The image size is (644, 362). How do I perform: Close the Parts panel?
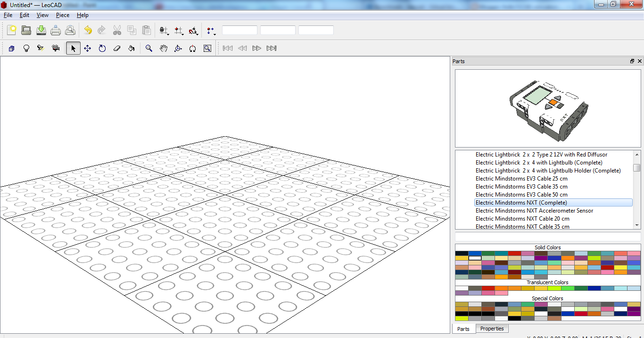[640, 61]
